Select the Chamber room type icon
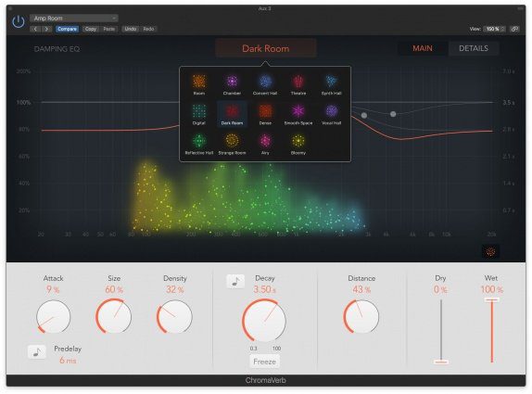This screenshot has width=532, height=394. (232, 85)
